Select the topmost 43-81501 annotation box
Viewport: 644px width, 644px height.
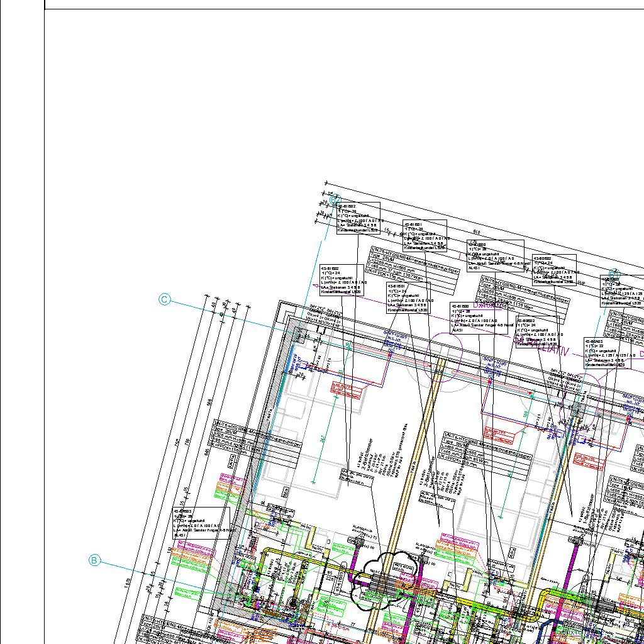point(425,236)
